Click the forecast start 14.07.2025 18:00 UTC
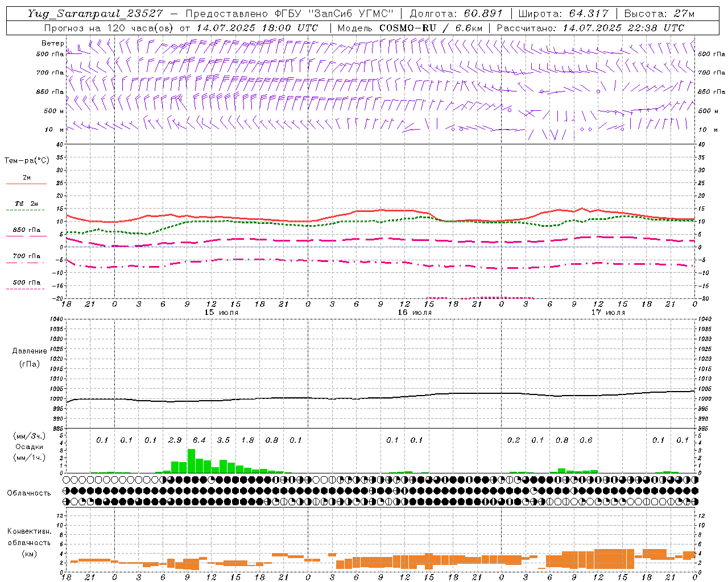 [x=257, y=28]
